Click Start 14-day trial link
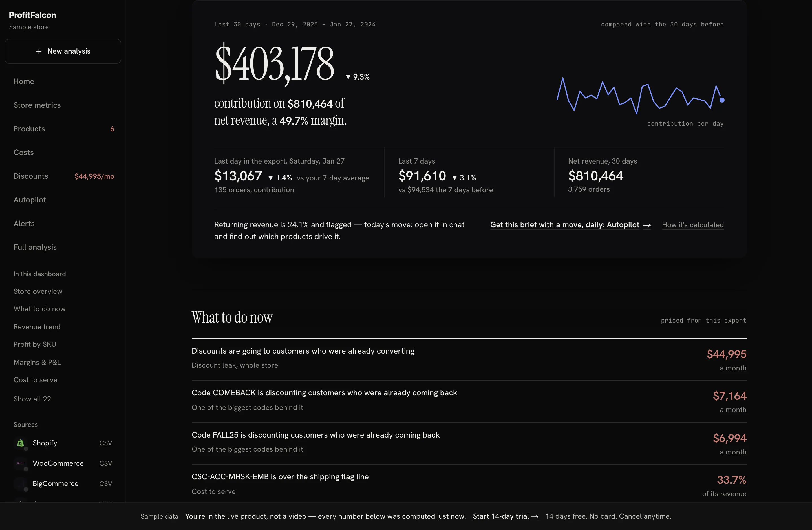This screenshot has width=812, height=530. (x=506, y=516)
